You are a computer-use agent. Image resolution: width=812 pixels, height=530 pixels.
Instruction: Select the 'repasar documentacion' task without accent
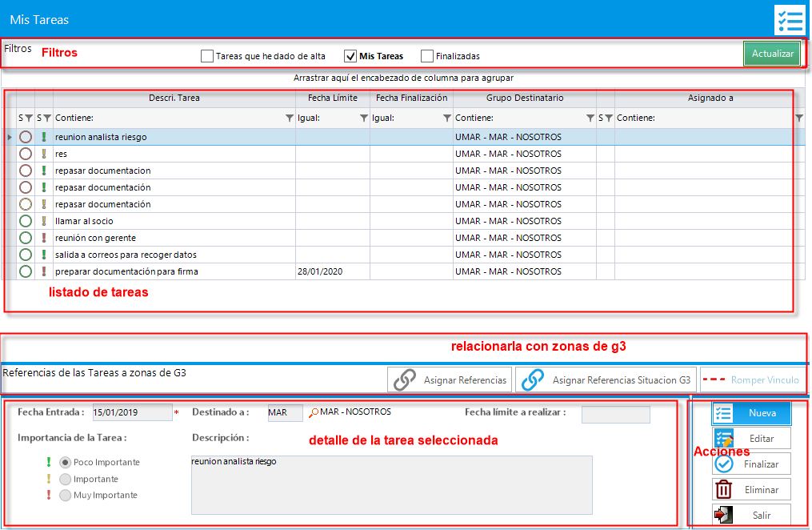click(x=102, y=171)
